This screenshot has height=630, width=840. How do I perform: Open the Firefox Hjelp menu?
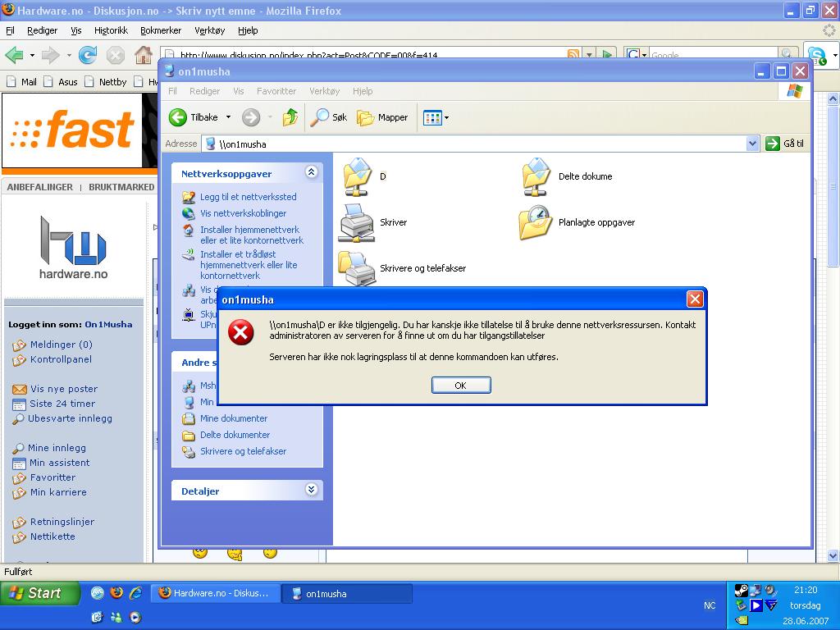point(248,30)
